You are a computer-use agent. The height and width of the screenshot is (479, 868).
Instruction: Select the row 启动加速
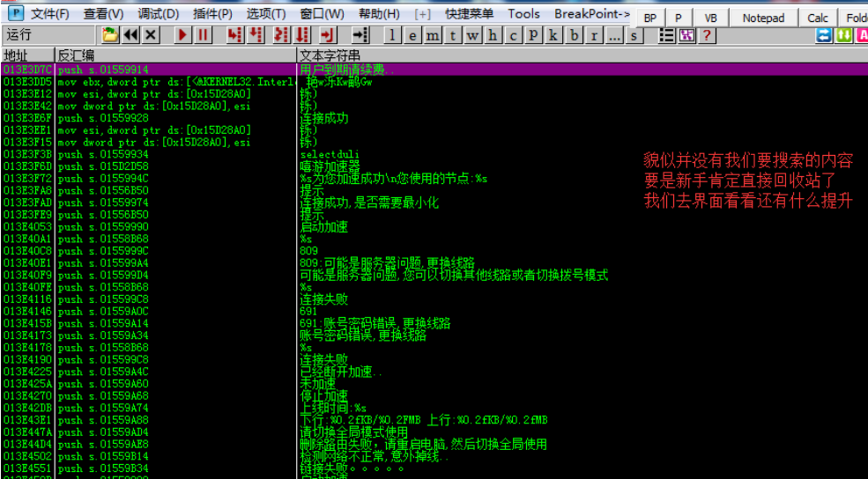point(434,227)
